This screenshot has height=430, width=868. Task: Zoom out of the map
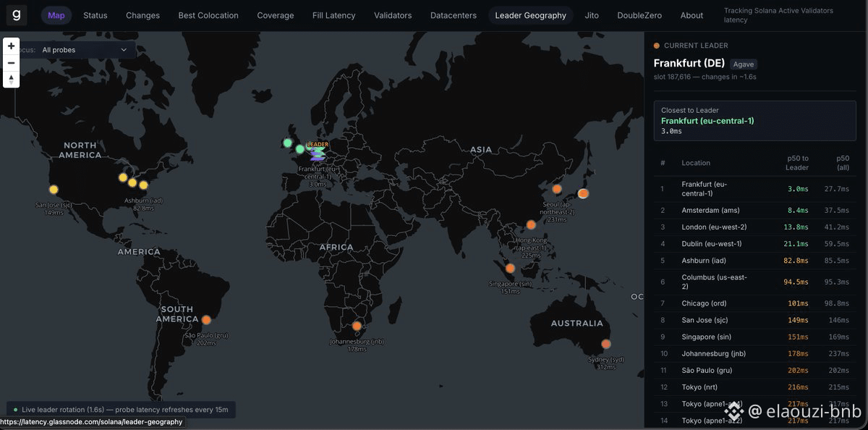pyautogui.click(x=11, y=63)
